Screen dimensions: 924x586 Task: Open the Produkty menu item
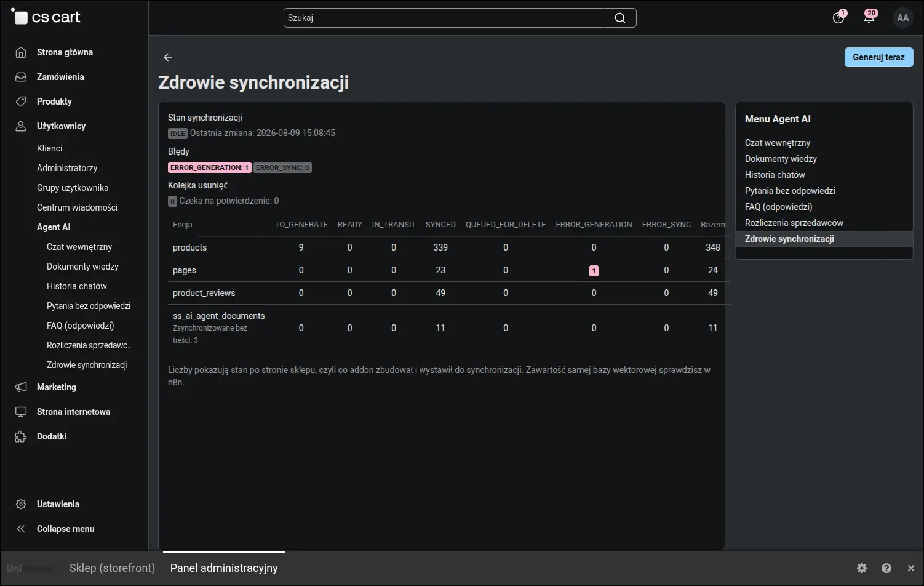[x=54, y=102]
